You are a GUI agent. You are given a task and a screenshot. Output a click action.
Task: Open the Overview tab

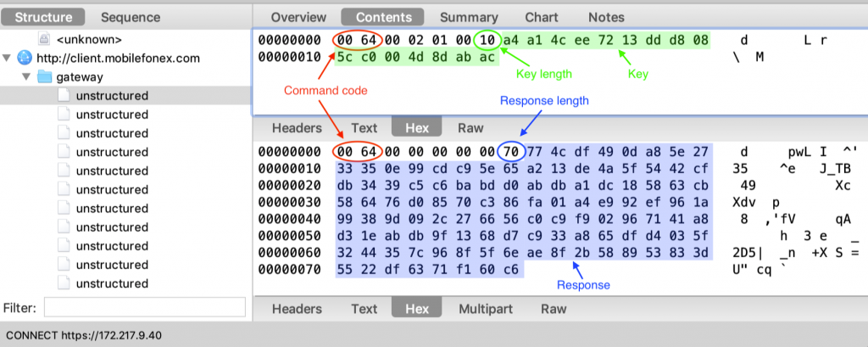point(298,17)
